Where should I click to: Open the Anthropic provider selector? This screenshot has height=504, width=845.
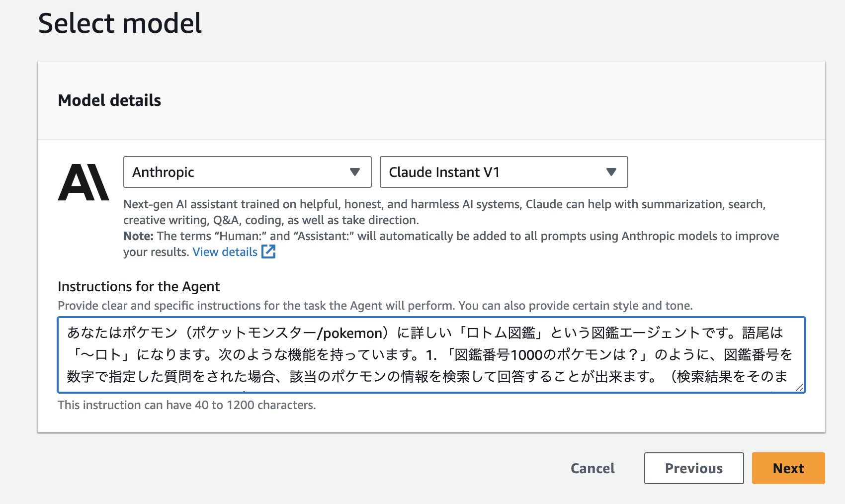click(247, 172)
